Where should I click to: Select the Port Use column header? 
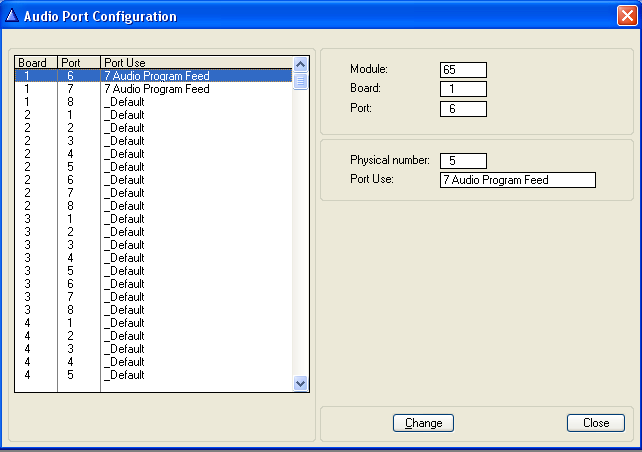coord(196,63)
